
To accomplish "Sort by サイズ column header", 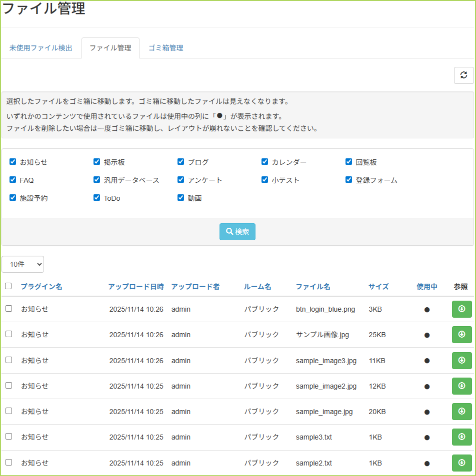I will point(378,287).
